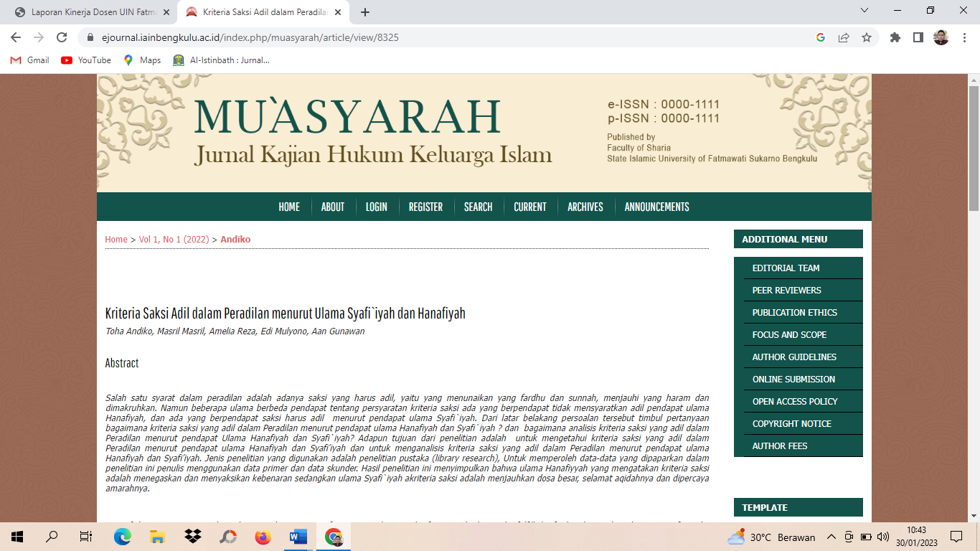The image size is (980, 551).
Task: Open the ARCHIVES navigation menu item
Action: click(585, 207)
